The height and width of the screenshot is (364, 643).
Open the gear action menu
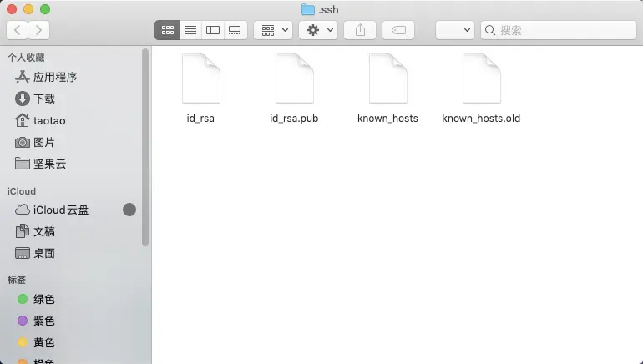318,30
